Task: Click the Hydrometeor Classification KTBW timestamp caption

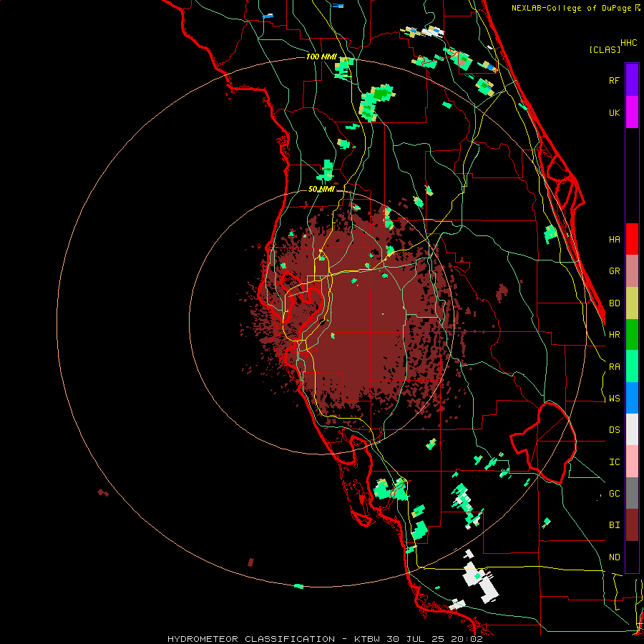Action: point(325,639)
